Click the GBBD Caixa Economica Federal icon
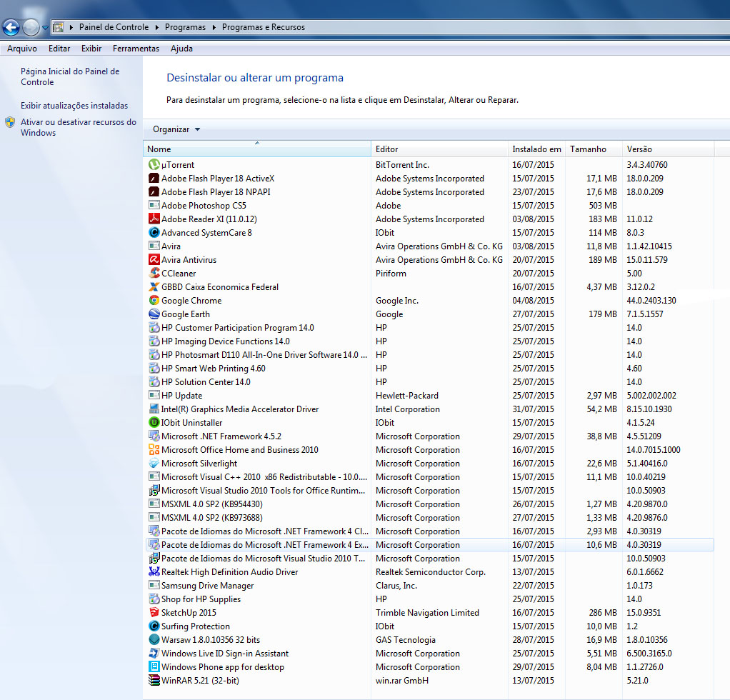 154,286
